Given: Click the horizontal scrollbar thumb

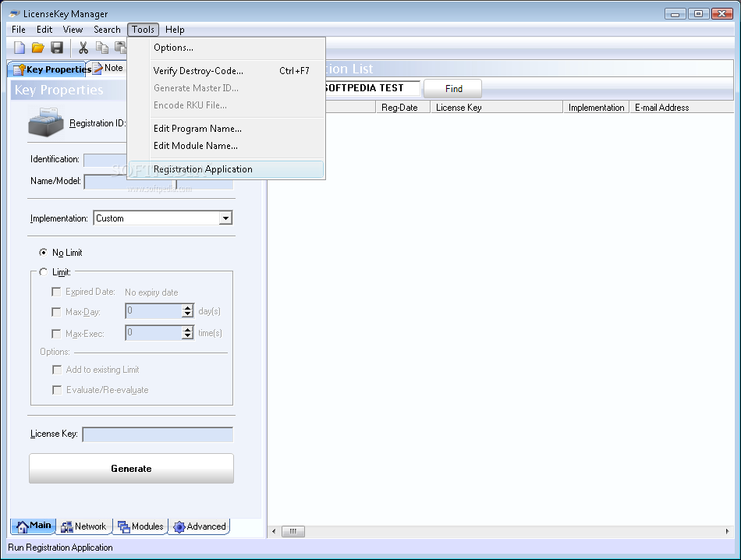Looking at the screenshot, I should pos(293,531).
